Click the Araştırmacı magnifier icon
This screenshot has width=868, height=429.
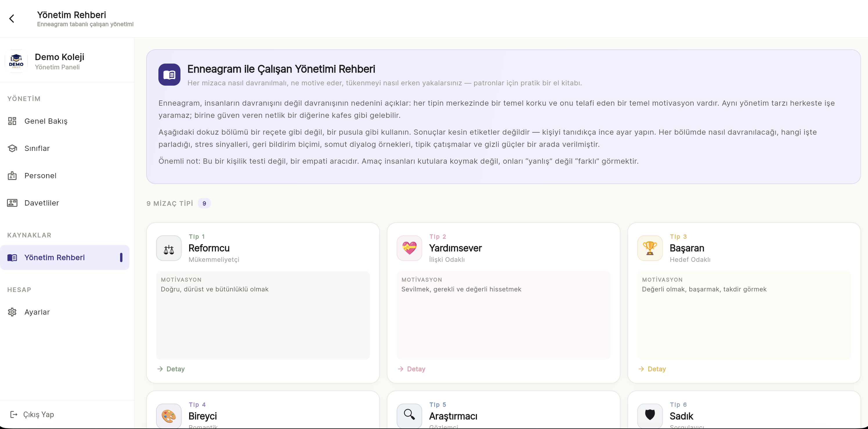click(409, 416)
